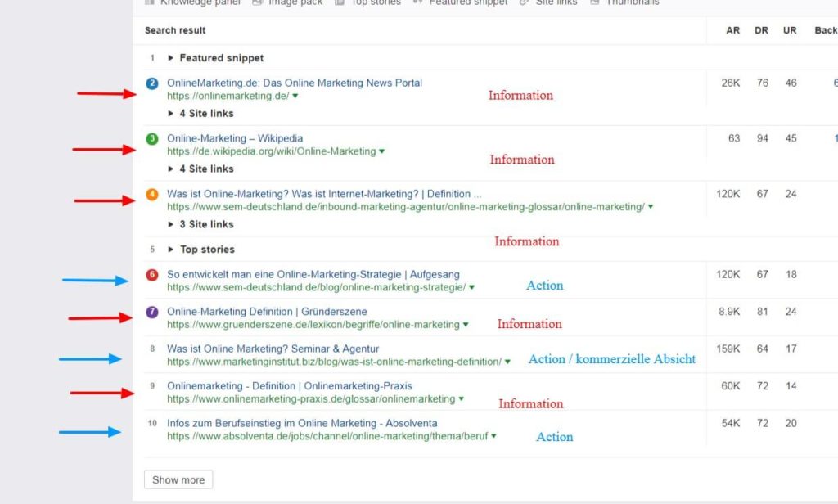
Task: Click AR value 159K for marketinginstitut row
Action: click(728, 349)
